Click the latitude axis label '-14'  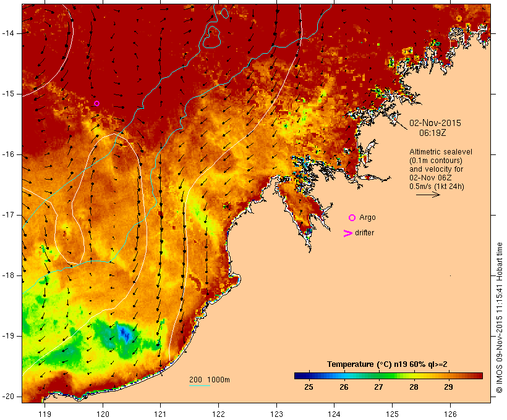(7, 33)
